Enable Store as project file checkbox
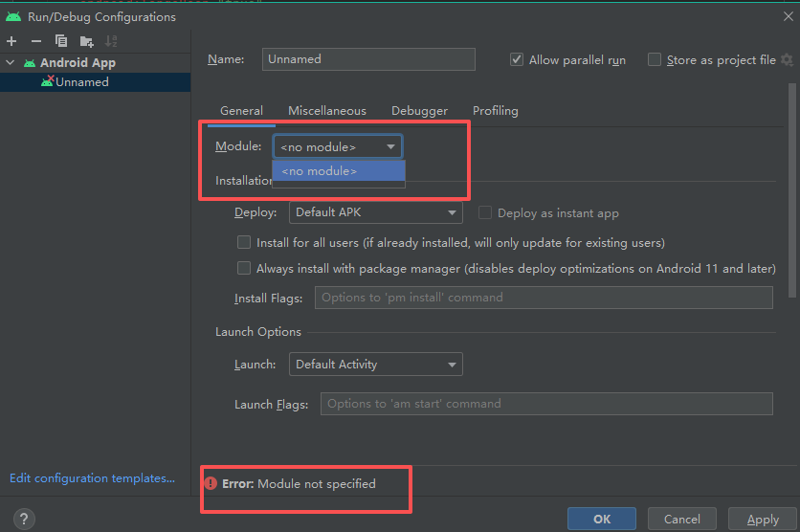Image resolution: width=800 pixels, height=532 pixels. click(655, 59)
